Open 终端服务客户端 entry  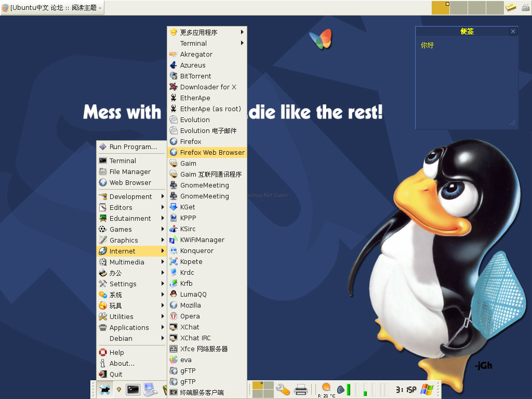(x=207, y=392)
